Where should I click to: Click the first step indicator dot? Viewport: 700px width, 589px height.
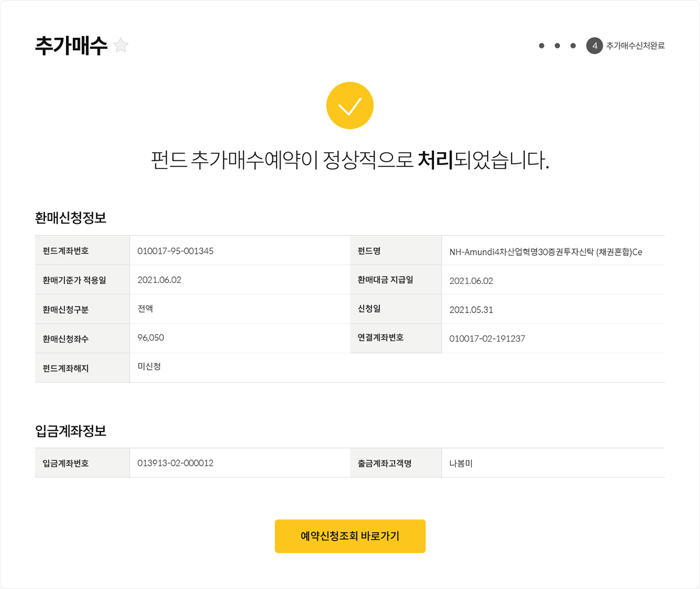tap(541, 45)
